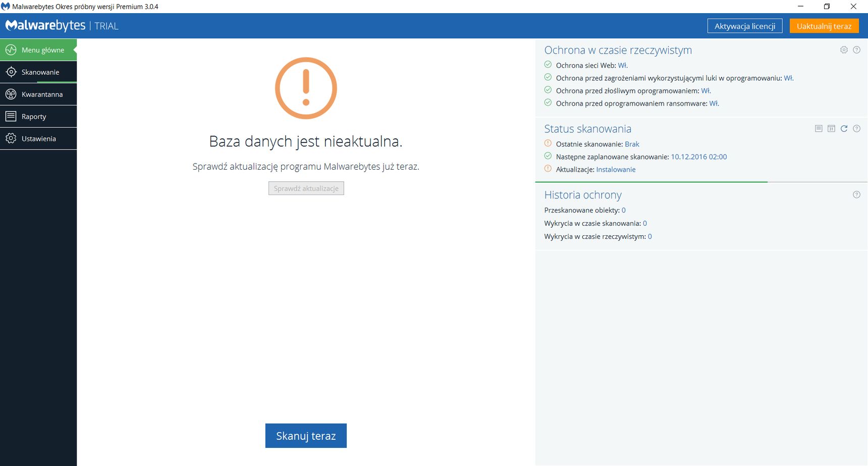Click check icon beside ransomware protection row

click(x=548, y=102)
